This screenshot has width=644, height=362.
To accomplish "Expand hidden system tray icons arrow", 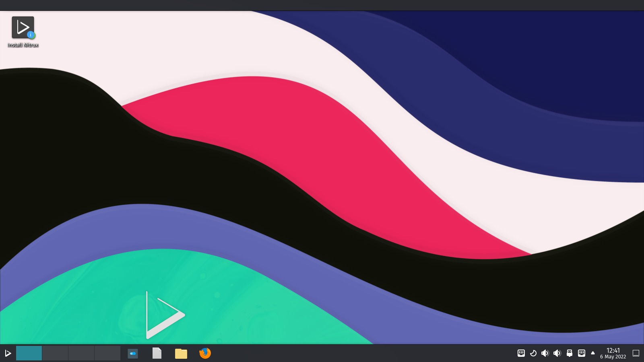I will click(x=593, y=353).
